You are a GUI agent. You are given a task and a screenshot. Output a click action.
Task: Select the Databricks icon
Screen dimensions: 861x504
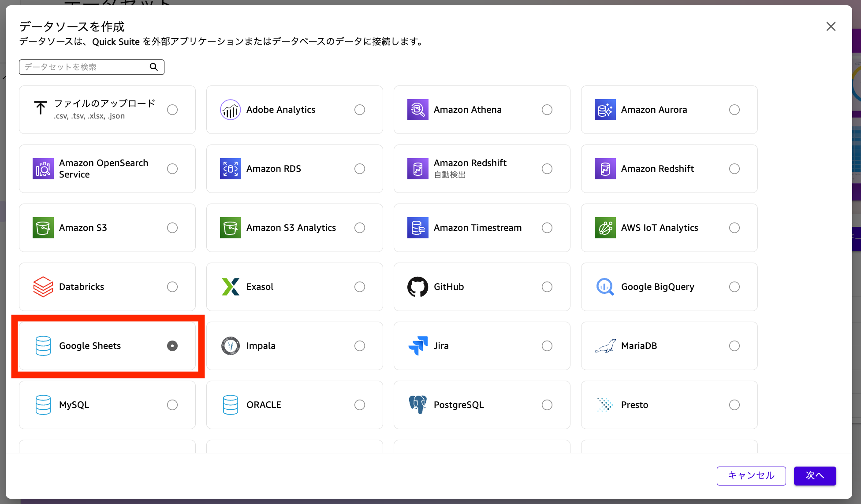coord(43,287)
